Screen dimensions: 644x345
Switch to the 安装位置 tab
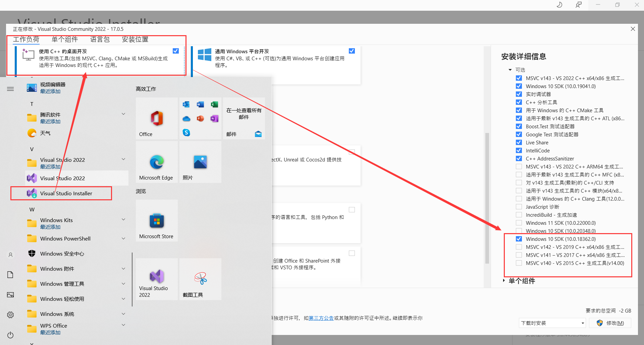(135, 39)
